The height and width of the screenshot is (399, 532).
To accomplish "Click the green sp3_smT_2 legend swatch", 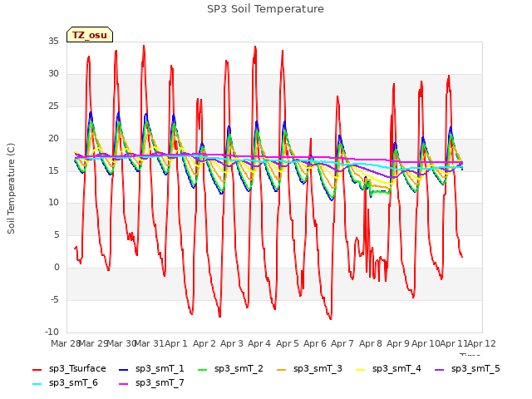I will pos(202,369).
